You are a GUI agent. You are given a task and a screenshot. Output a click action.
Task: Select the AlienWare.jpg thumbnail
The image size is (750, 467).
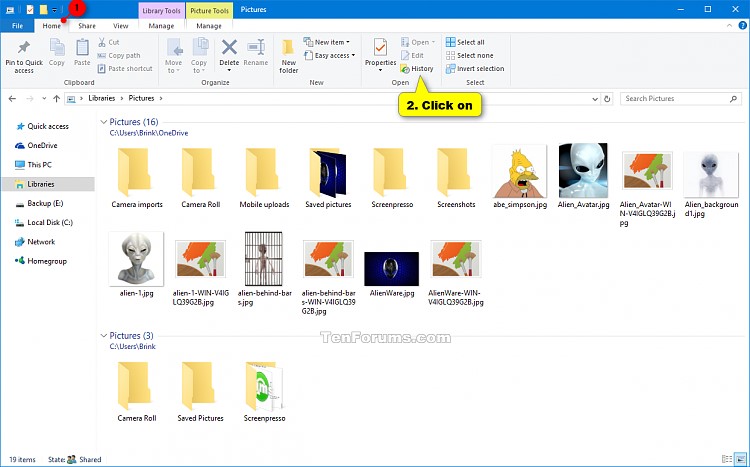pos(391,269)
